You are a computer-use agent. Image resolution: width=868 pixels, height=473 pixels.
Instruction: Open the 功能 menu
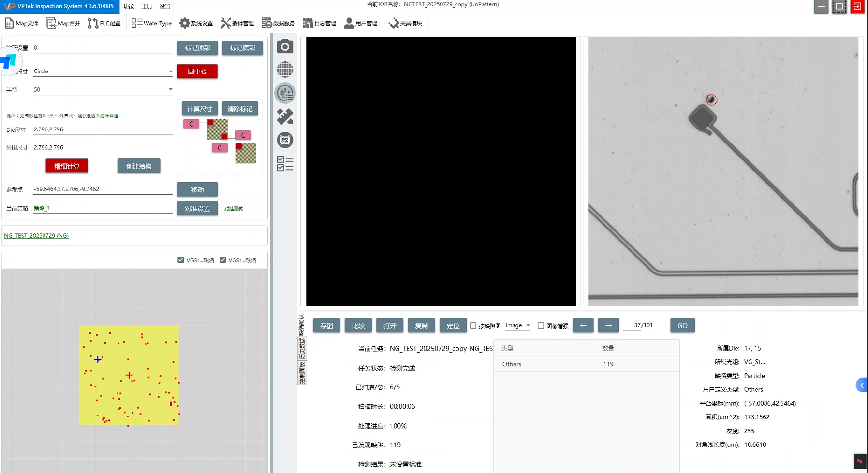pyautogui.click(x=129, y=6)
